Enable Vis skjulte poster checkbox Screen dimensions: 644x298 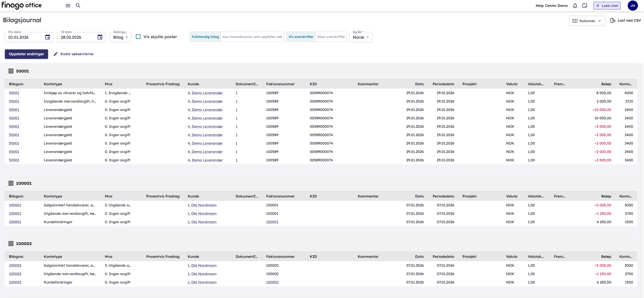(x=138, y=37)
